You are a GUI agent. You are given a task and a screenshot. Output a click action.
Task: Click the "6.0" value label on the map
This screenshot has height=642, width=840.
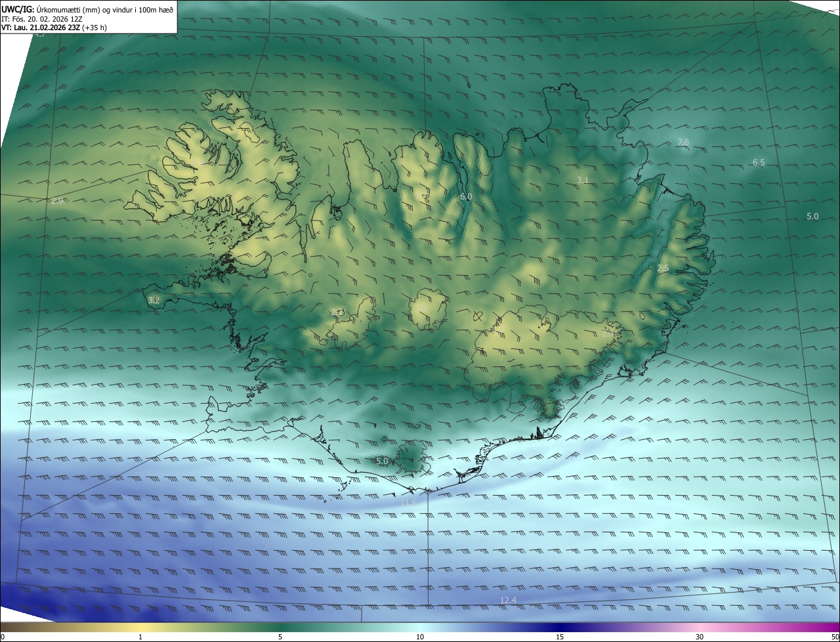point(466,196)
